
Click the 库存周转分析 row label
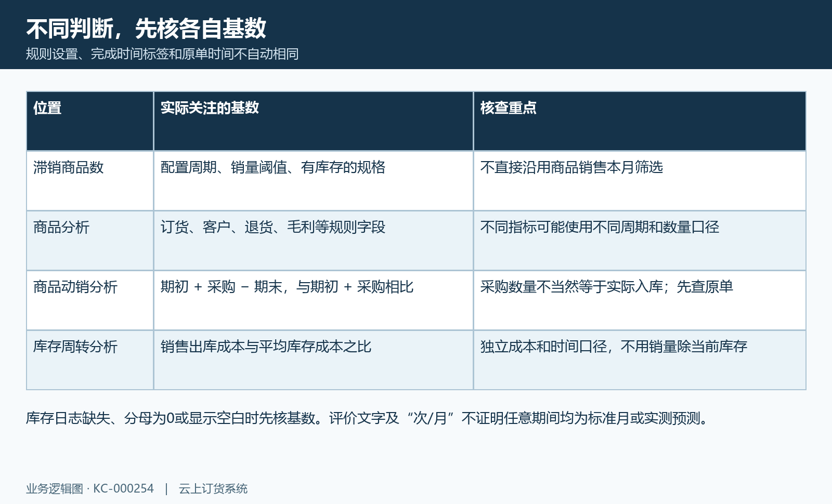click(90, 360)
